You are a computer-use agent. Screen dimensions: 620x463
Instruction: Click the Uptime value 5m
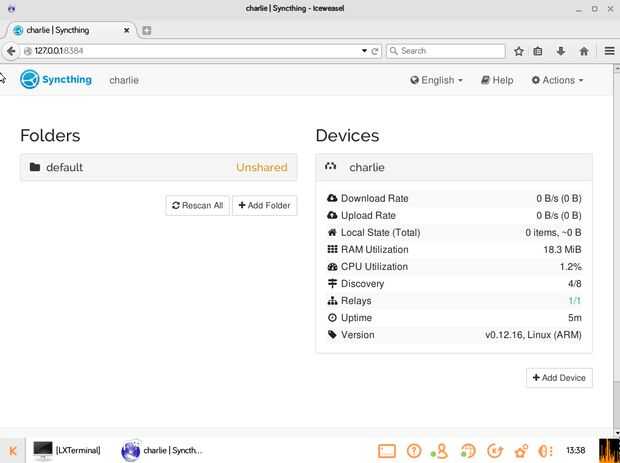575,317
